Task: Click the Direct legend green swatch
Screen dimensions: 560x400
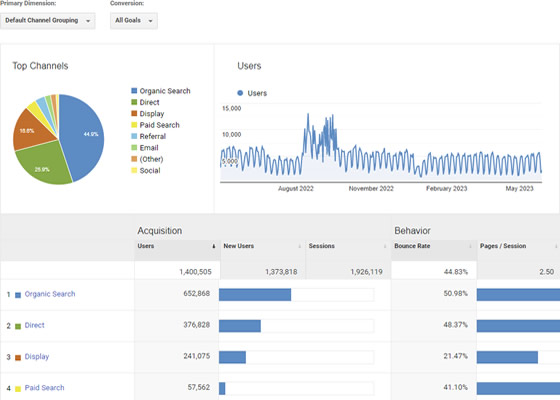Action: (134, 102)
